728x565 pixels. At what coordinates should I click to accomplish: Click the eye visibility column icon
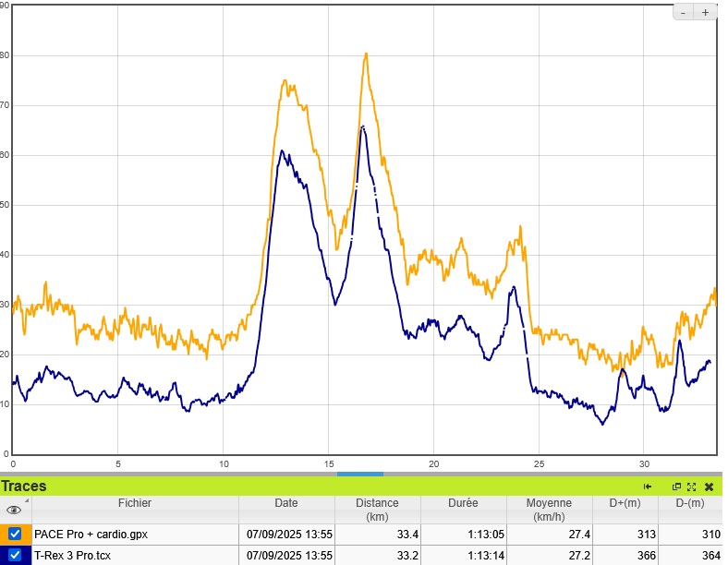click(x=14, y=510)
